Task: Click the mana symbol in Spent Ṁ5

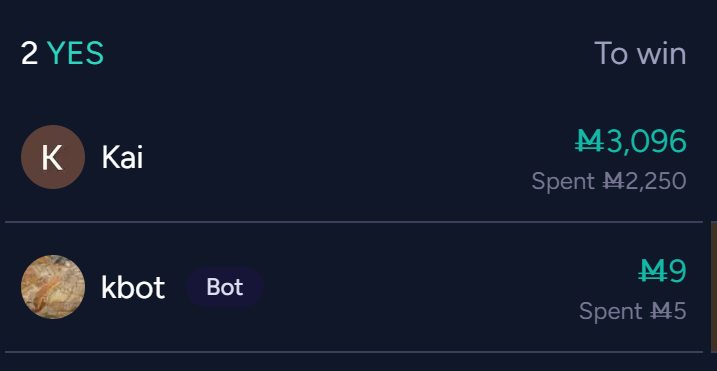Action: pos(661,311)
